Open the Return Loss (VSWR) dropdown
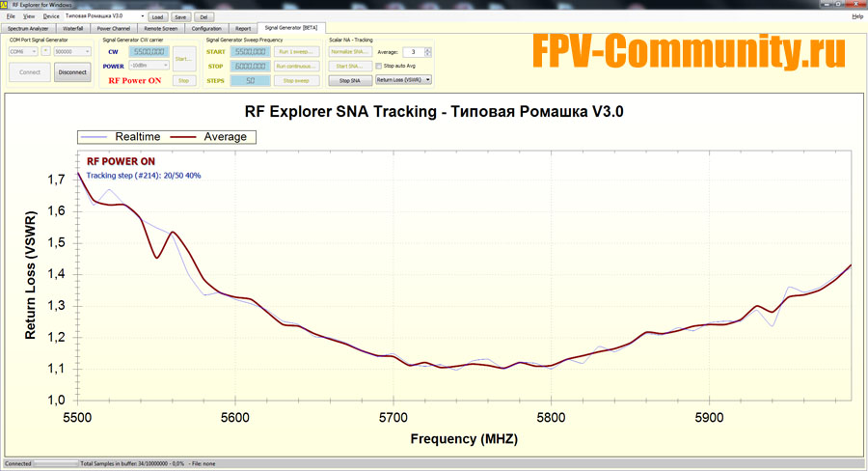The image size is (868, 471). click(x=403, y=80)
